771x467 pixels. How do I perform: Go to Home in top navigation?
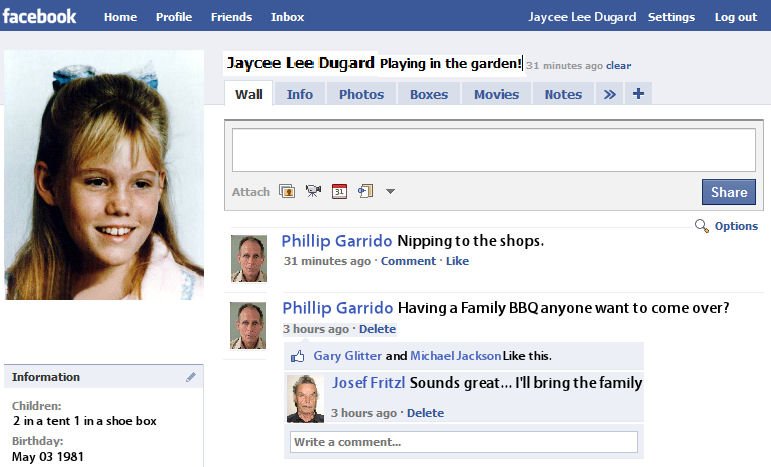[120, 17]
